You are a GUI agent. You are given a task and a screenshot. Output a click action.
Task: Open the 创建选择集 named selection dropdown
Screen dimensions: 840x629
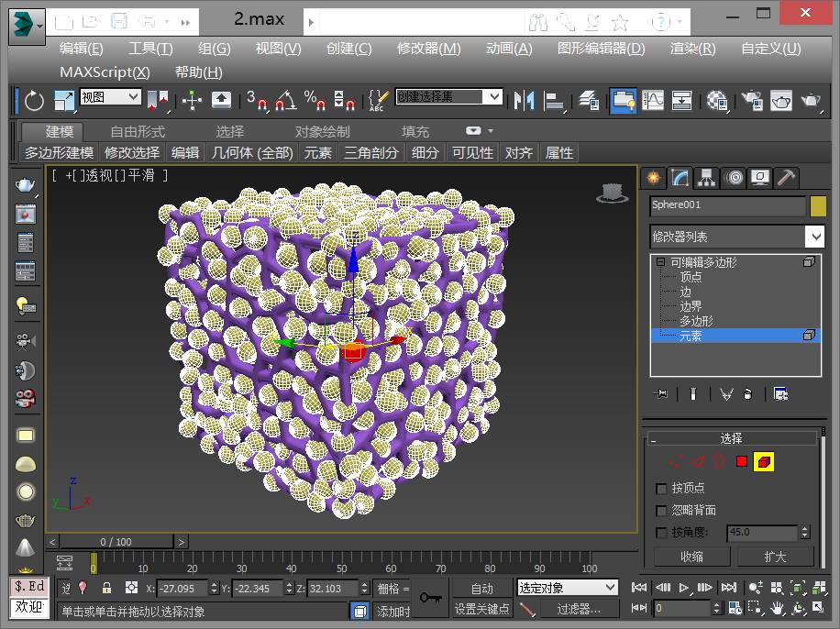[x=449, y=96]
